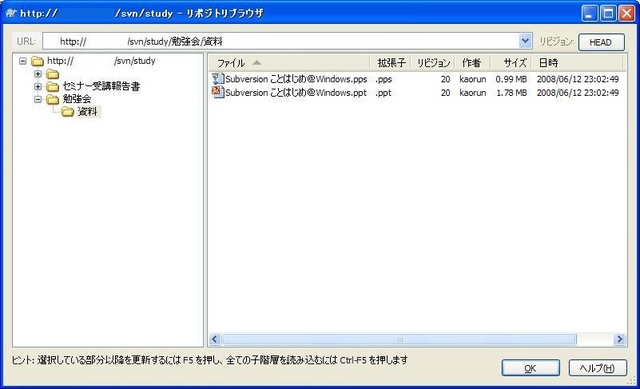This screenshot has width=640, height=389.
Task: Click the 資料 folder icon
Action: tap(68, 112)
